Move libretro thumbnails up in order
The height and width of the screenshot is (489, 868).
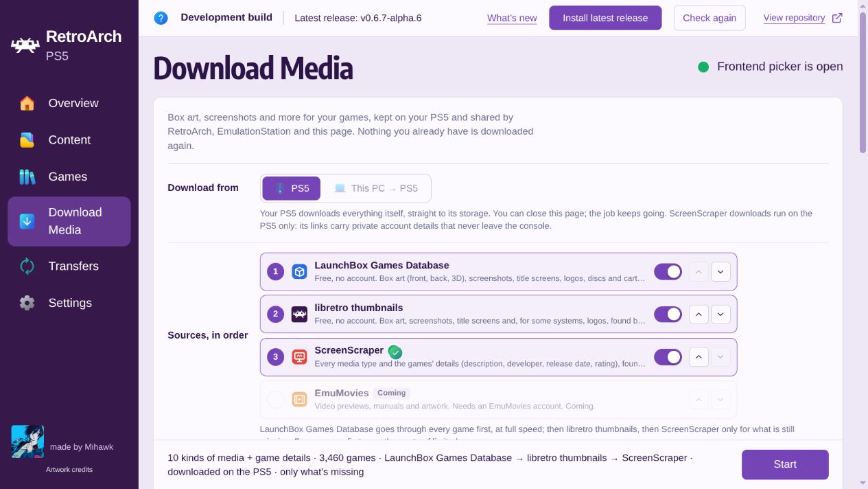(699, 315)
